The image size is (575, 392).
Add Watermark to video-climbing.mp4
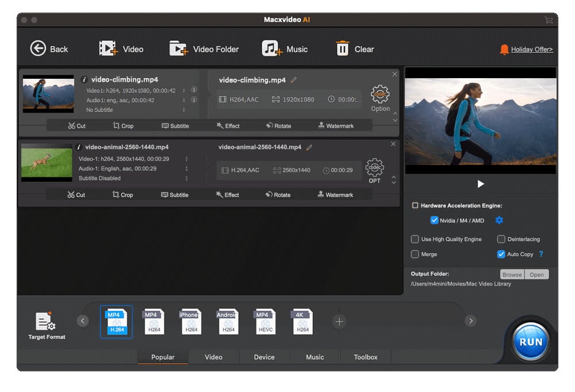[x=336, y=126]
